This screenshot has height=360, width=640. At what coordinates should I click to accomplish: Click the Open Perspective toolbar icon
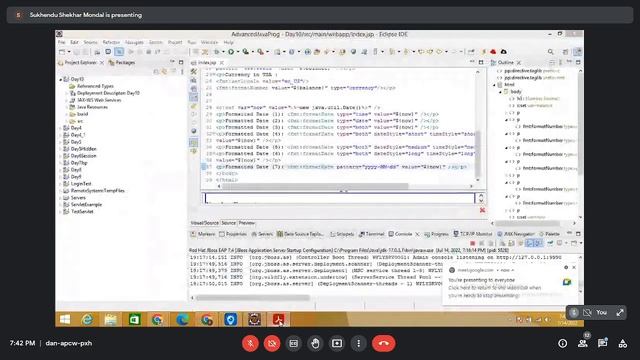[566, 52]
